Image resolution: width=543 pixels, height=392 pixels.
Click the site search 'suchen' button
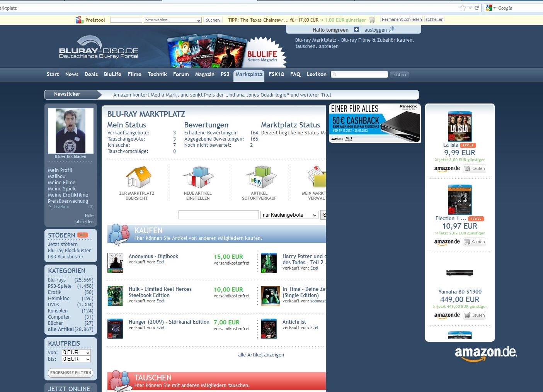point(399,75)
